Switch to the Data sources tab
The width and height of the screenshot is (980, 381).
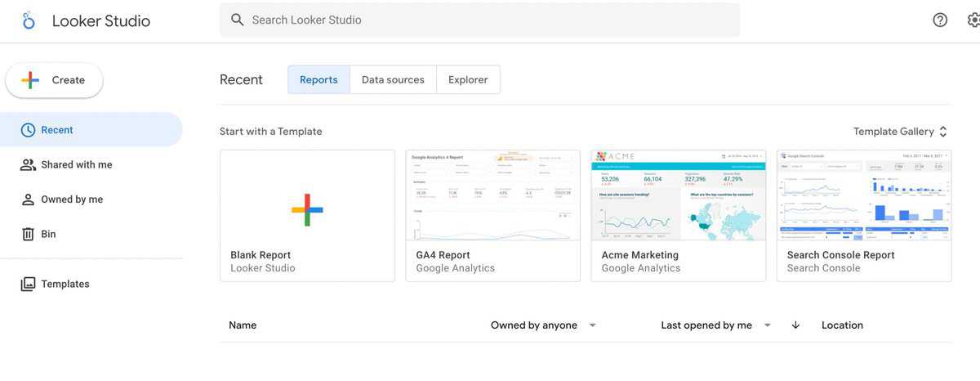click(393, 79)
